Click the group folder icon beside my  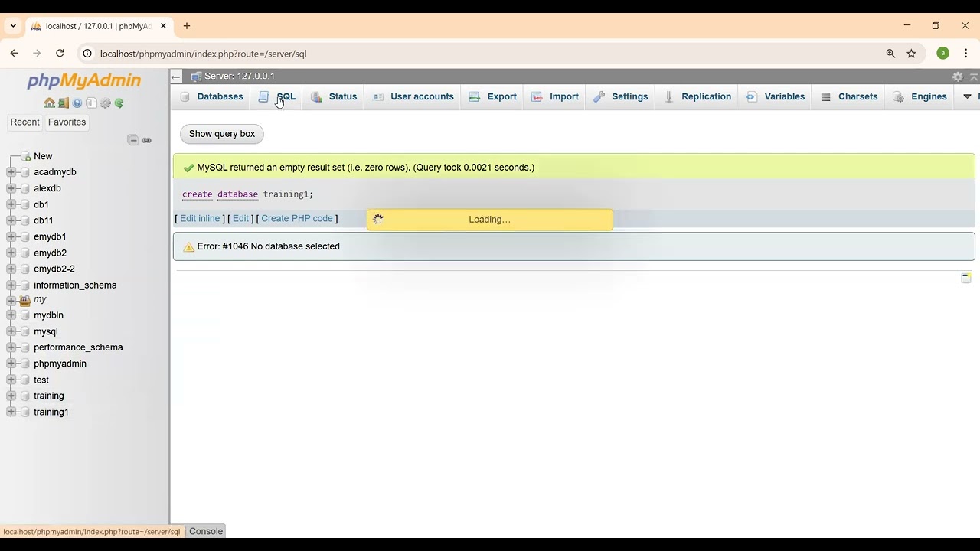tap(25, 300)
